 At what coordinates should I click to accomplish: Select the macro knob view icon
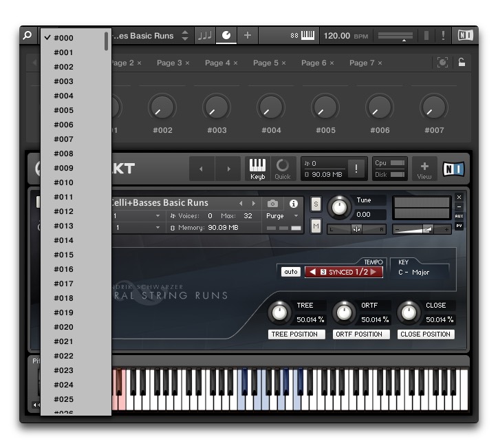tap(226, 35)
